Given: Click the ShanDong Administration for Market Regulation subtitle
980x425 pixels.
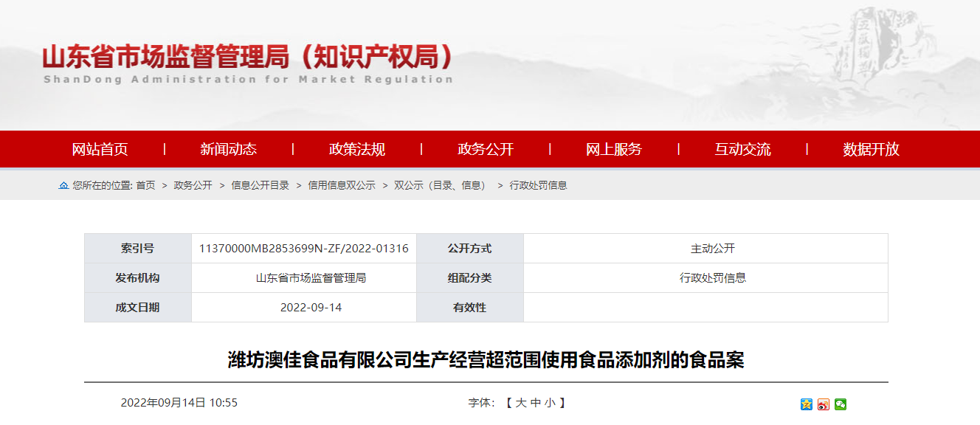Looking at the screenshot, I should point(248,79).
